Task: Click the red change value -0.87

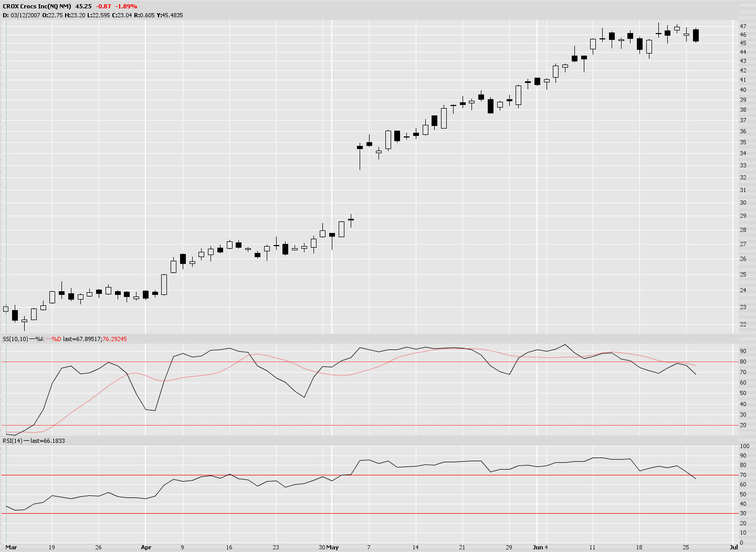Action: [103, 6]
